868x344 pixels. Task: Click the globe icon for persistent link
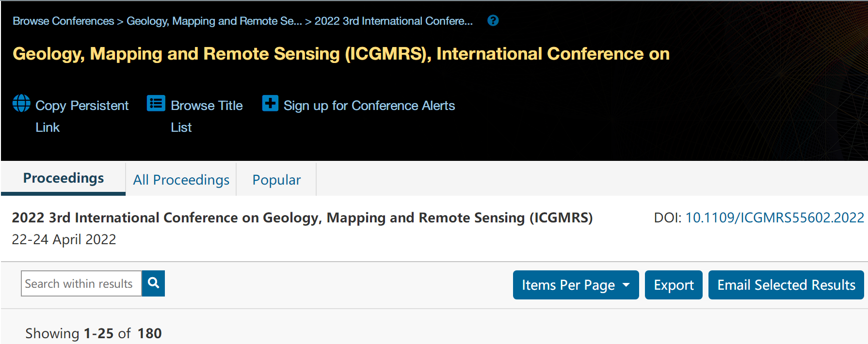pos(21,103)
